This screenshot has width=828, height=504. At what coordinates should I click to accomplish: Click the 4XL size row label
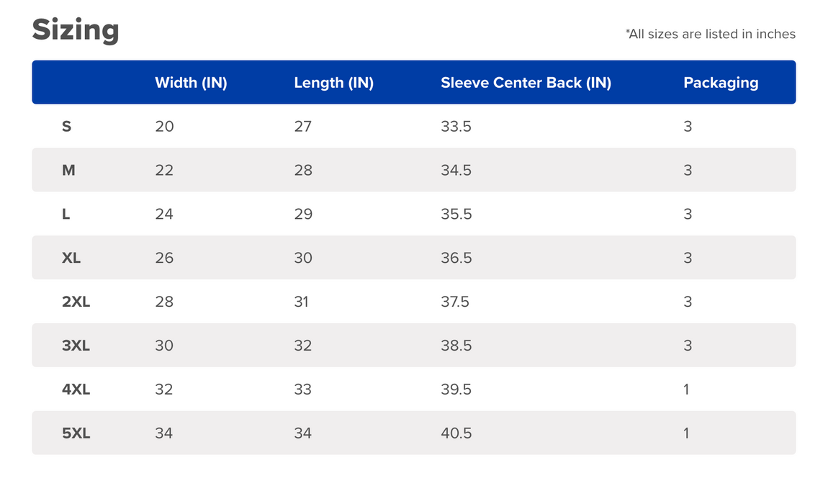76,390
